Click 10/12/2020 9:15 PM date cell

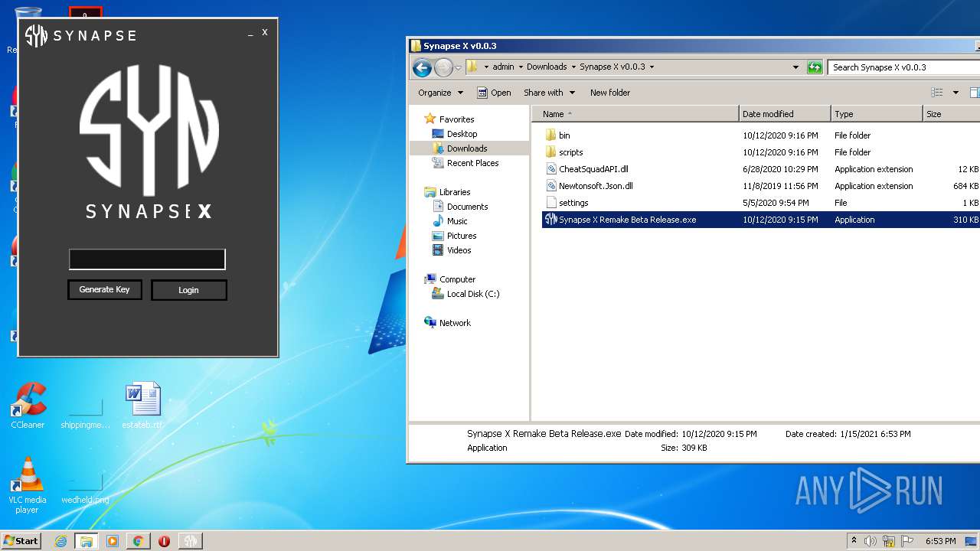(x=780, y=220)
